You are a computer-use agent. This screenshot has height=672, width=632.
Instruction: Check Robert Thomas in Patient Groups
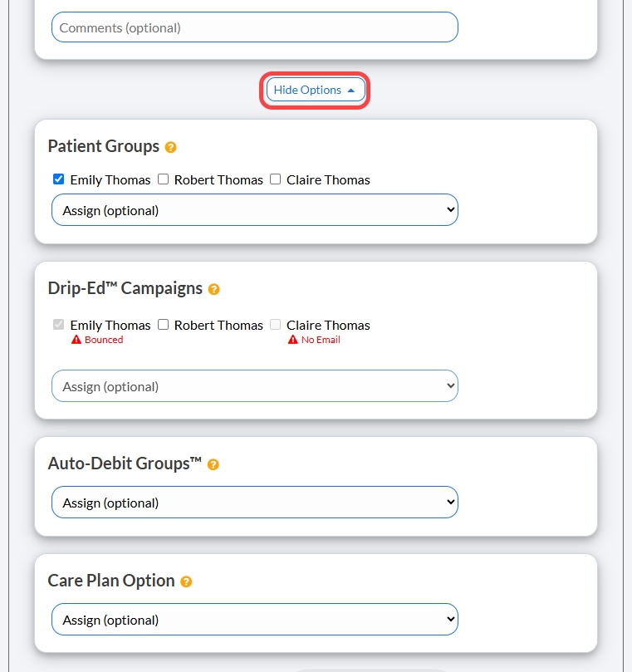(x=164, y=179)
